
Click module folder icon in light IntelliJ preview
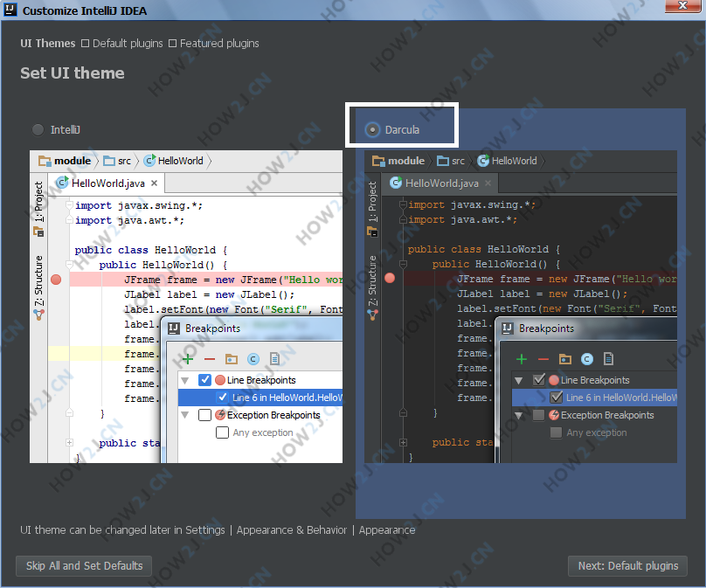[45, 161]
